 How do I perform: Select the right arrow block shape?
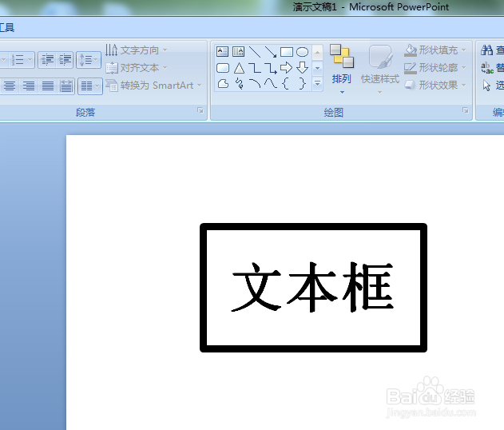286,68
